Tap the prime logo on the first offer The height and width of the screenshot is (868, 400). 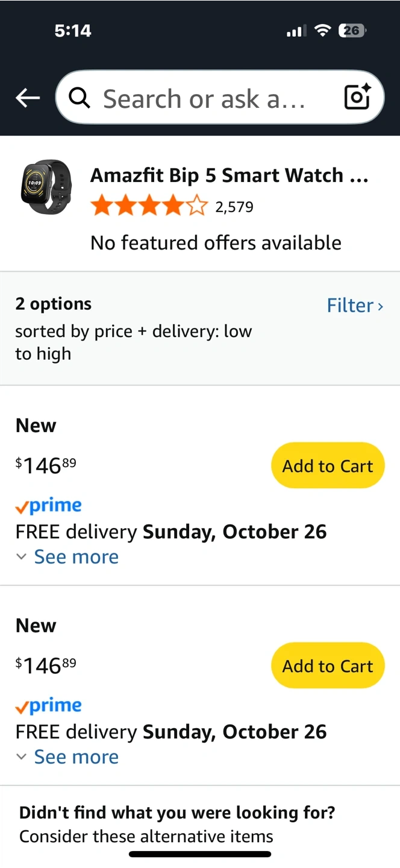[49, 506]
